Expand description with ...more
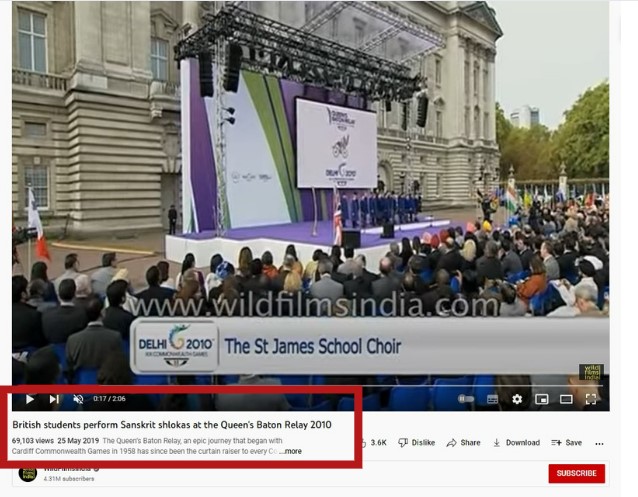The image size is (638, 497). pyautogui.click(x=291, y=451)
